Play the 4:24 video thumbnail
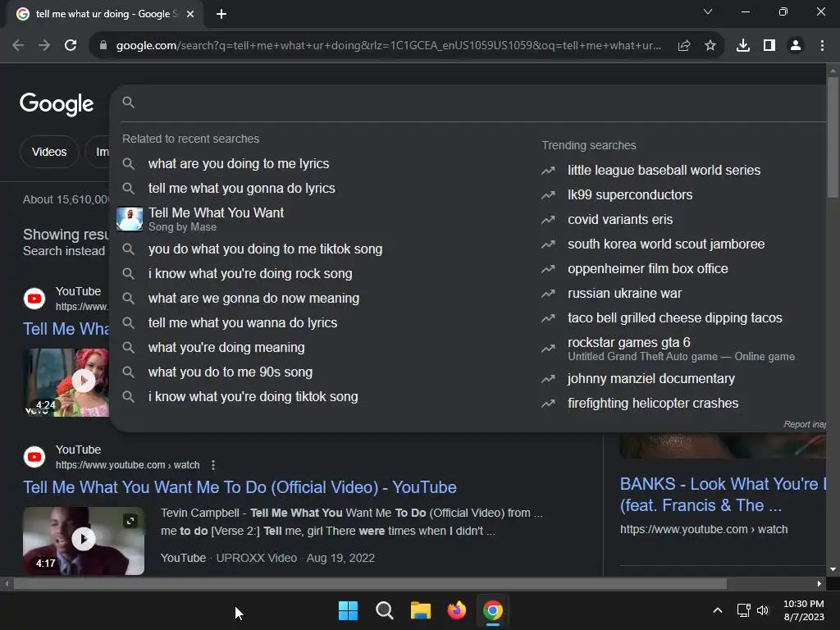The width and height of the screenshot is (840, 630). [66, 382]
